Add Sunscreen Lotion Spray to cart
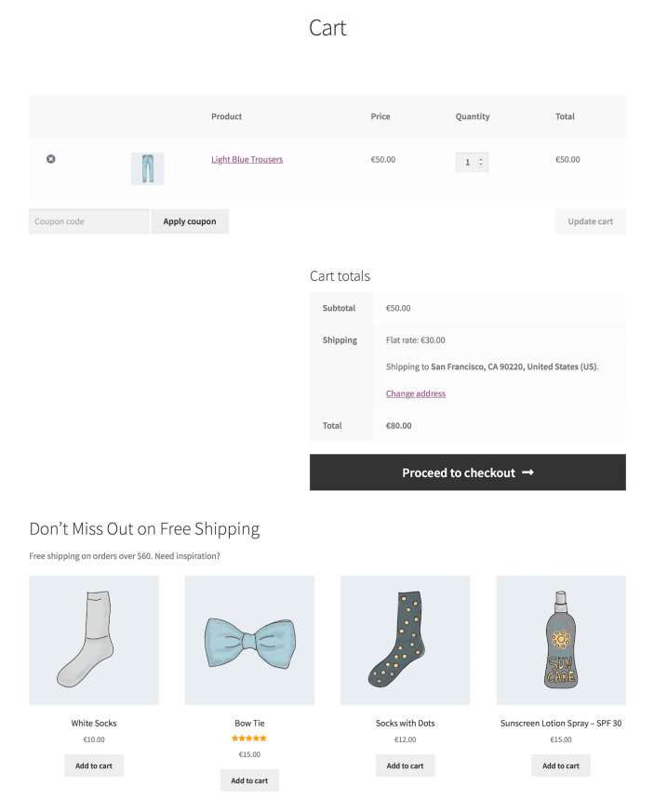 point(561,765)
